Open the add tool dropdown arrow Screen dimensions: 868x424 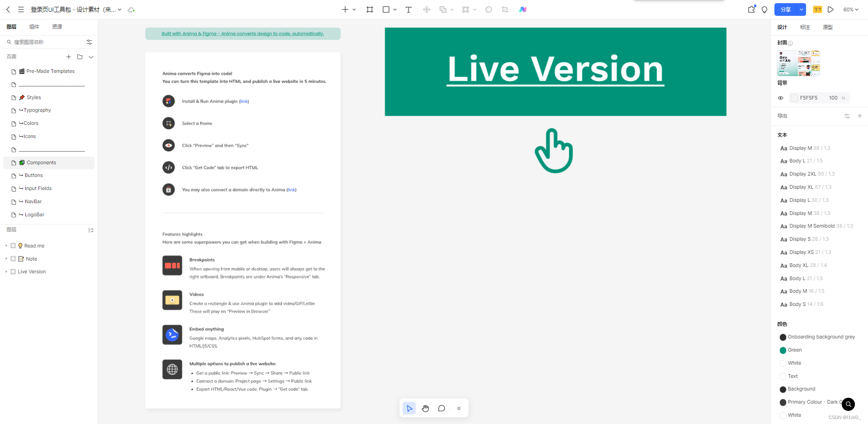click(354, 10)
